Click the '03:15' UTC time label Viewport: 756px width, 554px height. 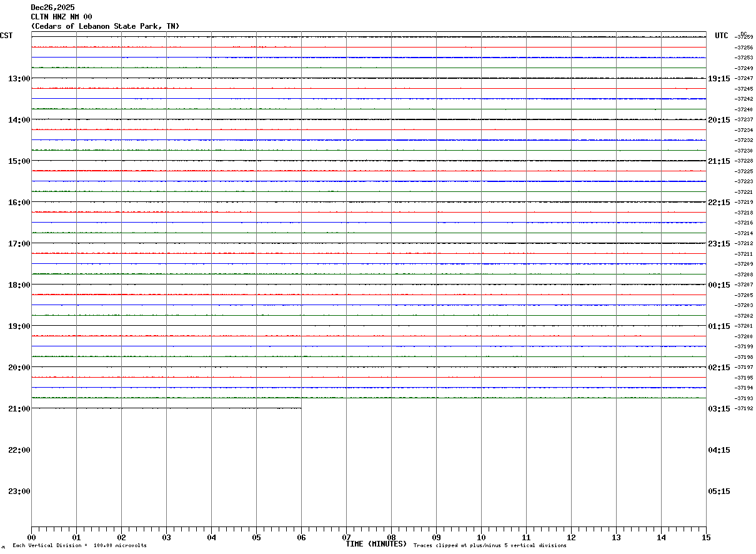click(719, 409)
